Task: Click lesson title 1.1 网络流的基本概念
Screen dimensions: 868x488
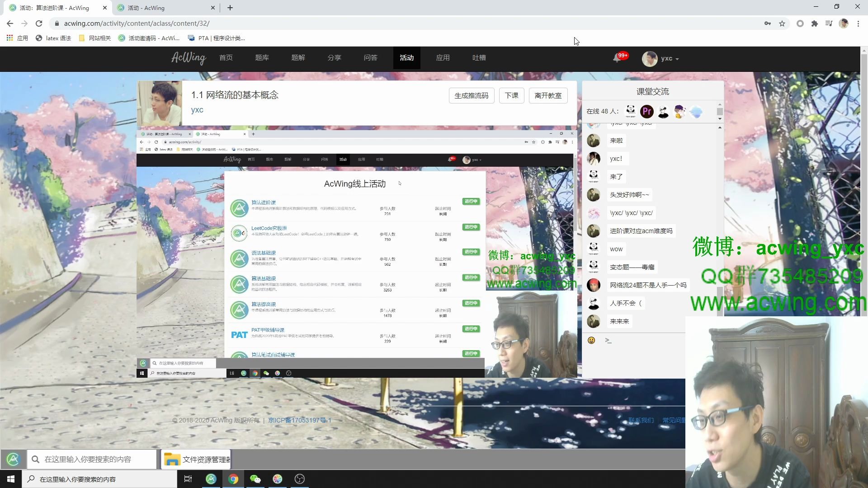Action: [235, 95]
